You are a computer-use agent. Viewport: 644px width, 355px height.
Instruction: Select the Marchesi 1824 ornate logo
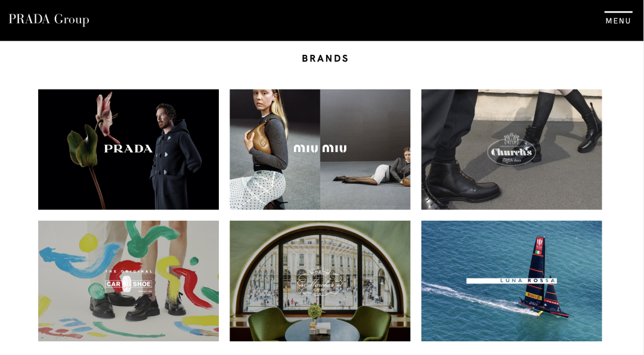click(320, 282)
